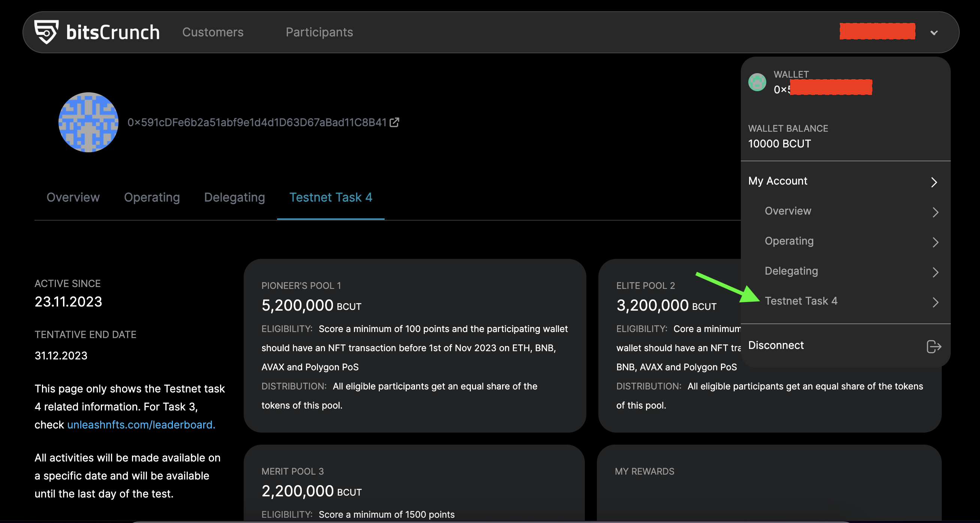Click the tentative end date 31.12.2023
The image size is (980, 523).
tap(61, 355)
